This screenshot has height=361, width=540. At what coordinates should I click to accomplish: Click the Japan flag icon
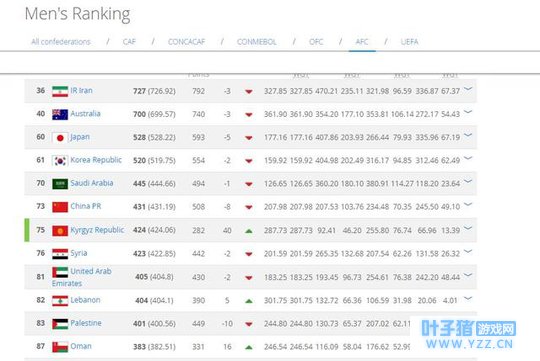(60, 138)
